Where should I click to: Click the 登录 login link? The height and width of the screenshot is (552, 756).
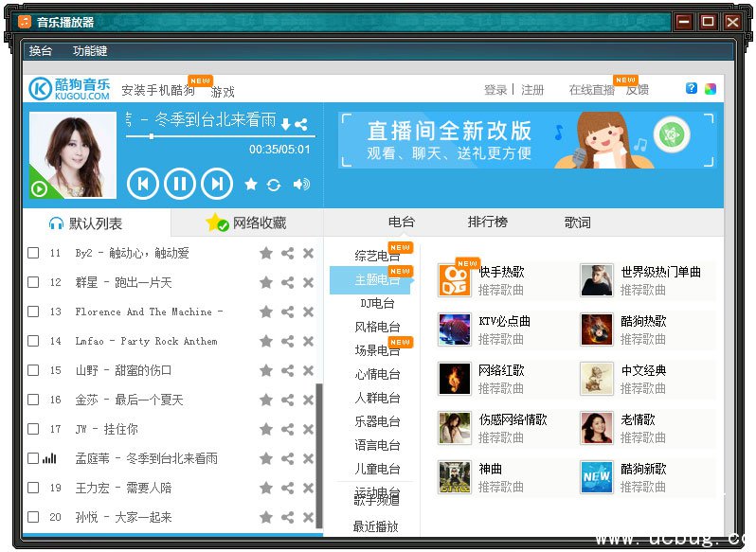point(495,90)
